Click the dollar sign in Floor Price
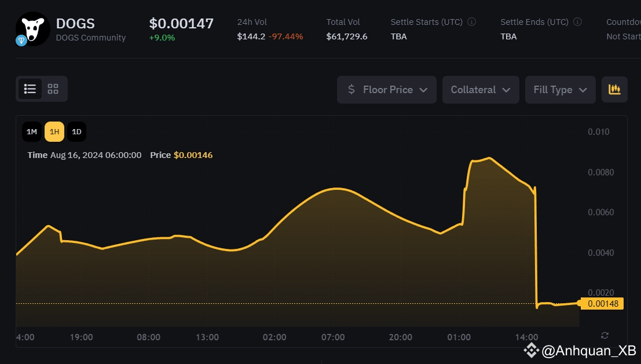Viewport: 641px width, 364px height. pyautogui.click(x=351, y=90)
